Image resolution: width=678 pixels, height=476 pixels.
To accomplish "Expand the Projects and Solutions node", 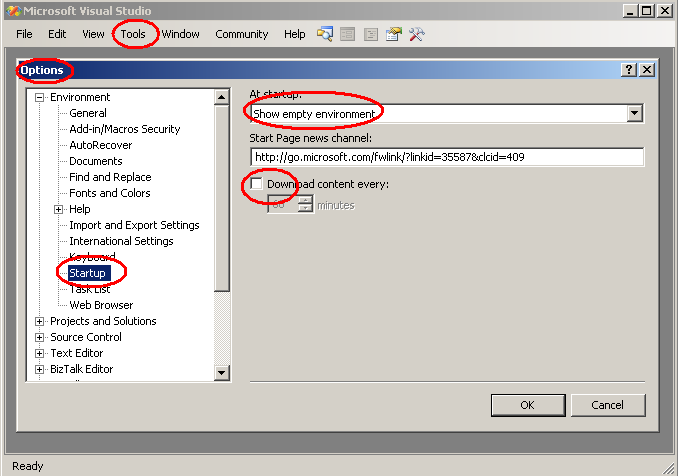I will click(x=39, y=321).
